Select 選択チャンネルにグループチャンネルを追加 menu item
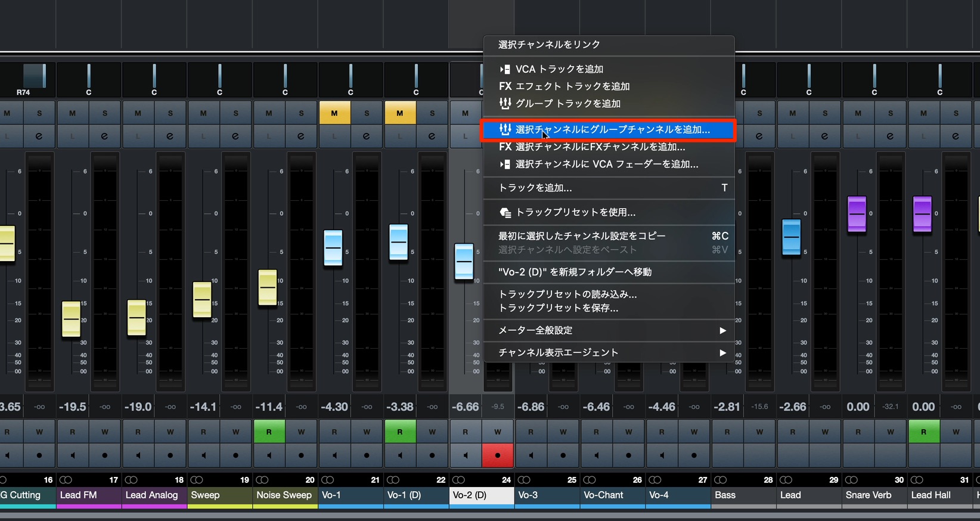980x521 pixels. [608, 129]
